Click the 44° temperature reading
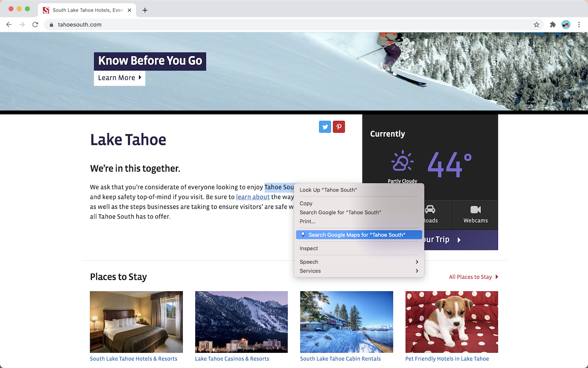588x368 pixels. pos(450,165)
